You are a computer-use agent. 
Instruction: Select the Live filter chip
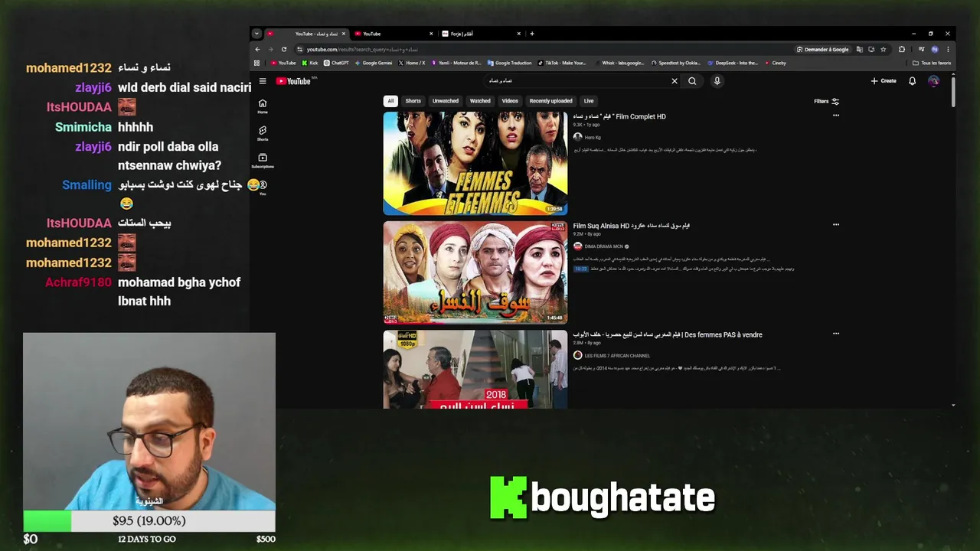click(x=589, y=101)
